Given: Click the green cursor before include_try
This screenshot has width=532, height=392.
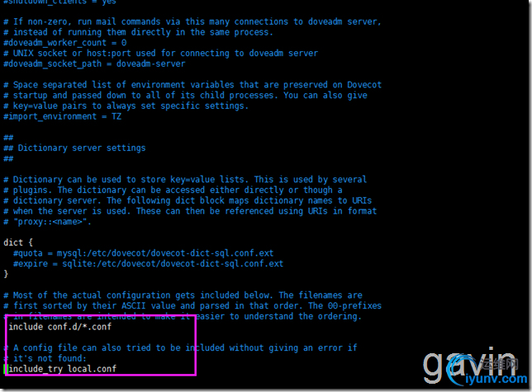Looking at the screenshot, I should coord(5,369).
